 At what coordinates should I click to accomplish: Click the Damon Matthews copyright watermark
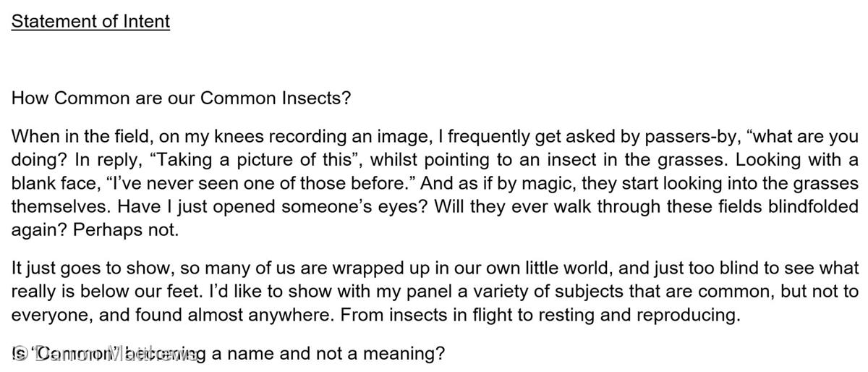[x=105, y=354]
